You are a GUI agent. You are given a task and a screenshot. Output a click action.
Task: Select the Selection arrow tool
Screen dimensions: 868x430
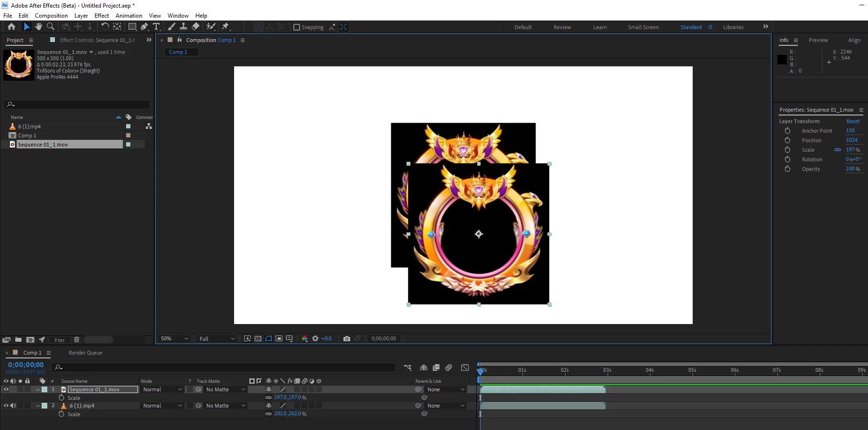click(x=27, y=27)
